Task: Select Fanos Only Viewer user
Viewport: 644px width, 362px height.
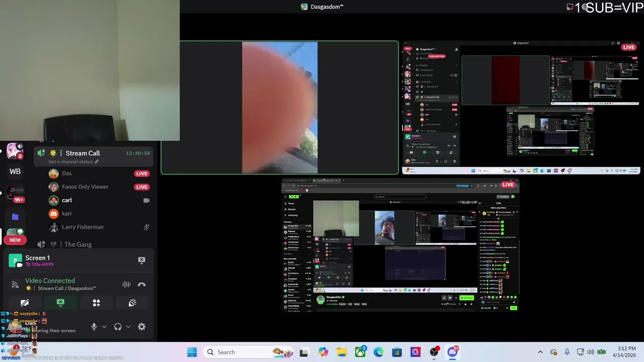Action: pyautogui.click(x=85, y=187)
